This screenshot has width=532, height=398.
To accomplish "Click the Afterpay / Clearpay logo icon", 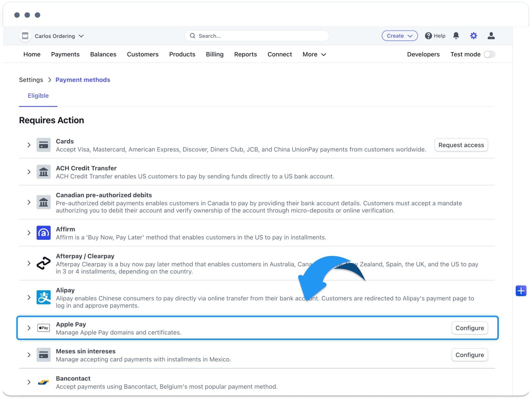I will 44,263.
